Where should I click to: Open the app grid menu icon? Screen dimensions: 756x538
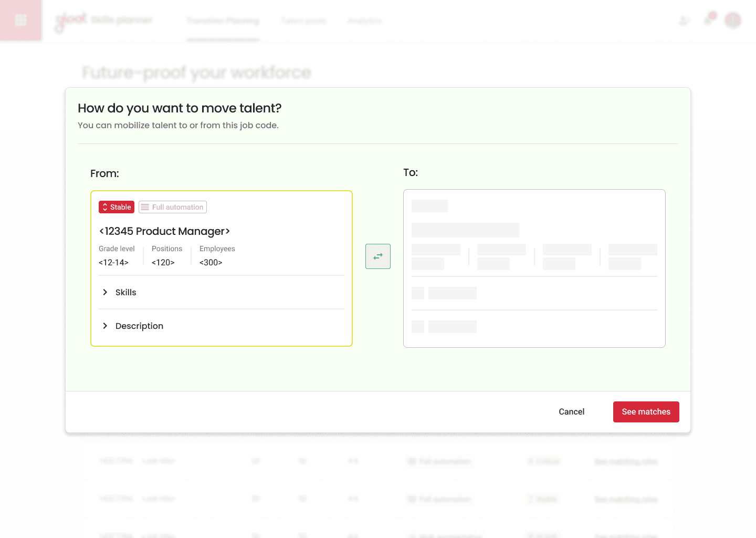coord(20,20)
